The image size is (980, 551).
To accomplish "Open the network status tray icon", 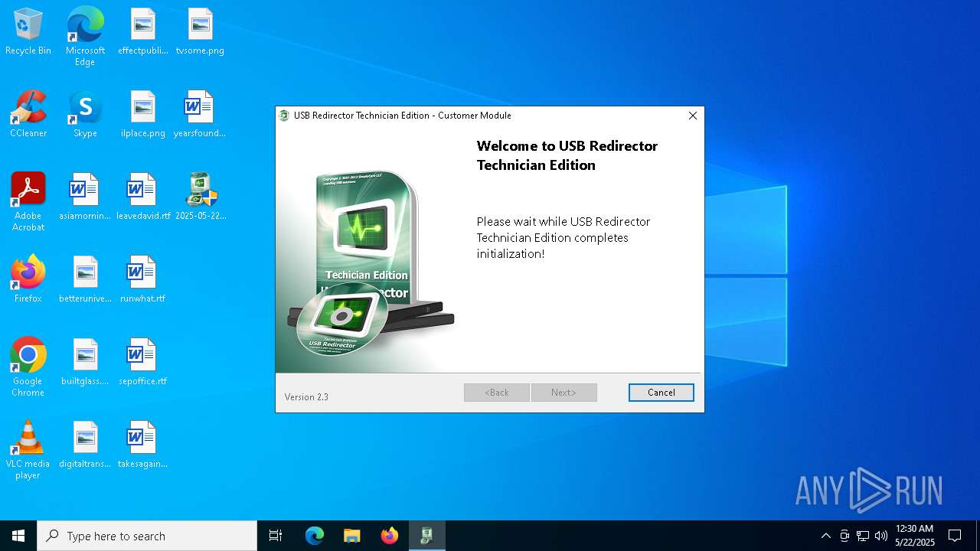I will tap(863, 536).
